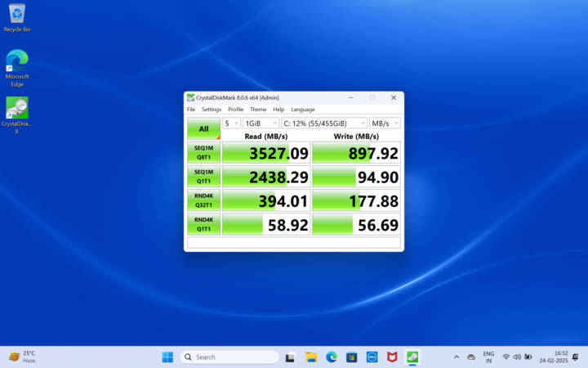Open the Settings menu
This screenshot has width=588, height=368.
coord(212,110)
